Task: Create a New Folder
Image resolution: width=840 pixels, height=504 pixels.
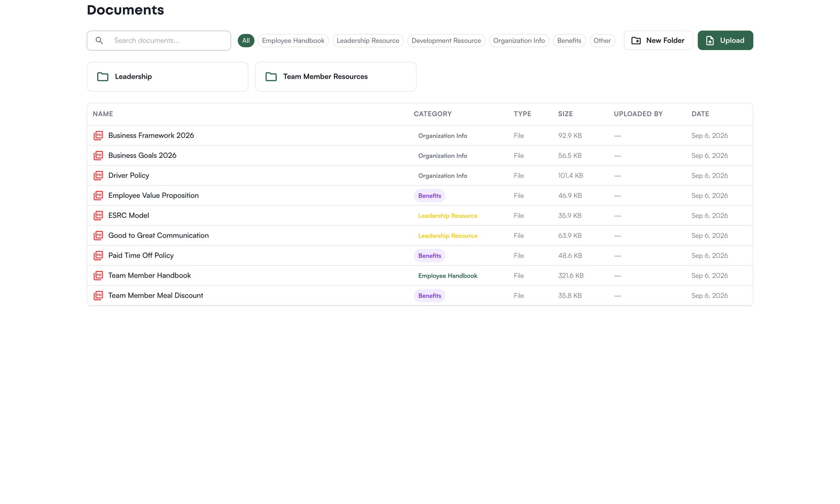Action: (658, 40)
